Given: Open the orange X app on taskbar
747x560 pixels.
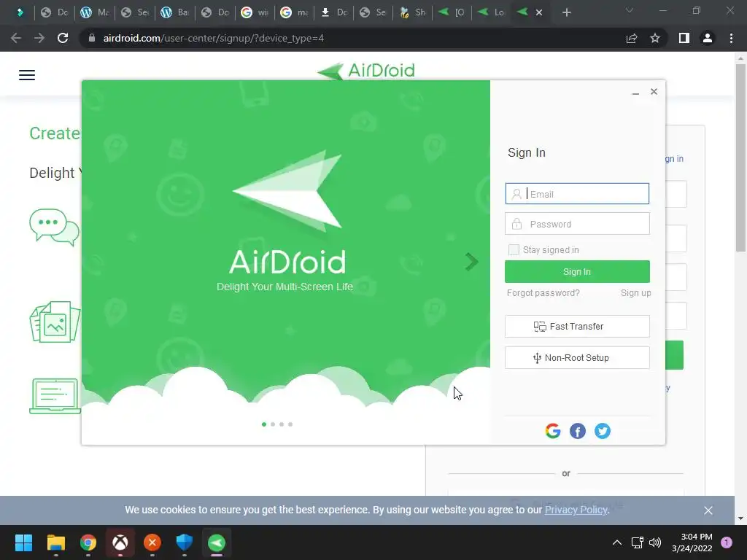Looking at the screenshot, I should click(152, 542).
